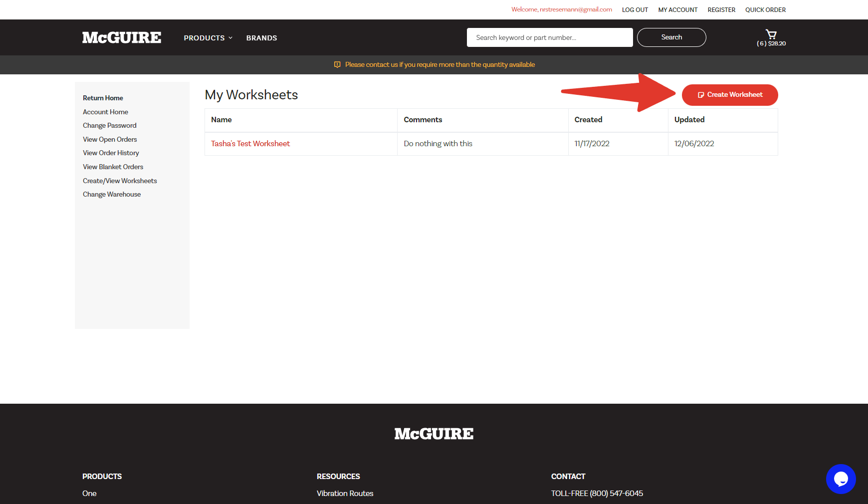Open MY ACCOUNT from the top bar

[x=677, y=9]
